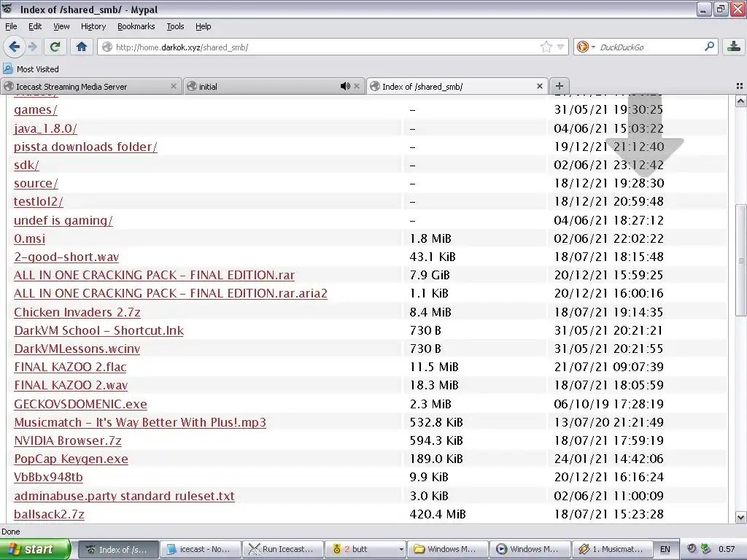Download NVIDIA Browser.7z

tap(68, 440)
